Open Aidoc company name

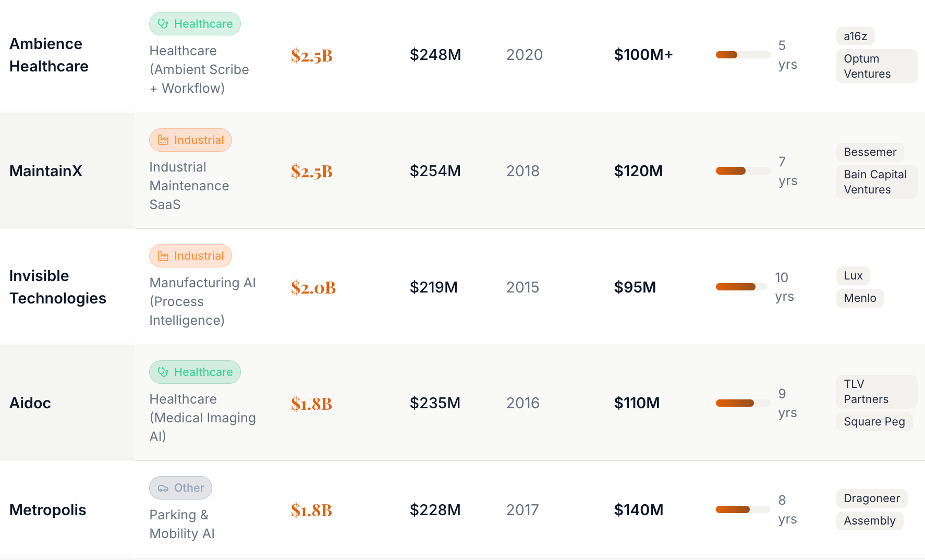[30, 403]
